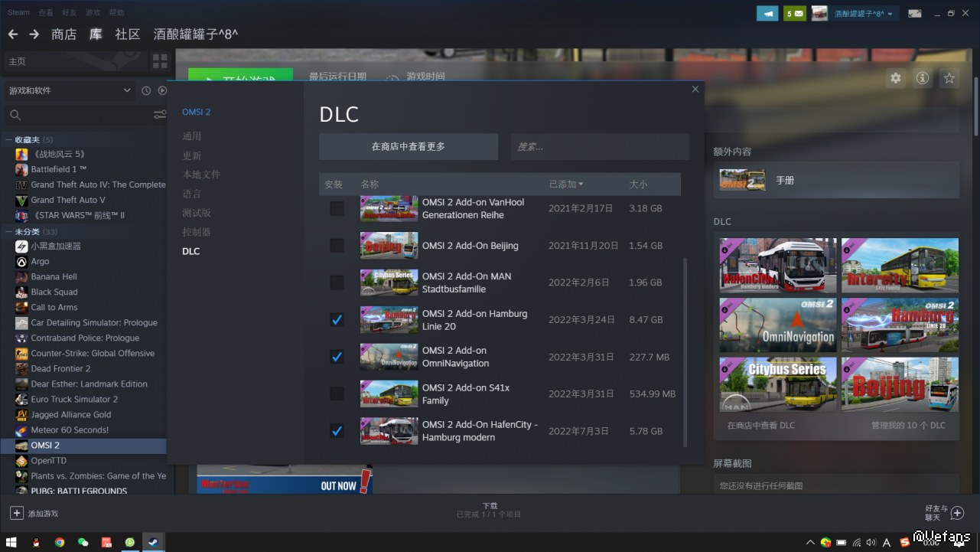Sort DLC list by 安装 column
Viewport: 980px width, 552px height.
[x=334, y=185]
